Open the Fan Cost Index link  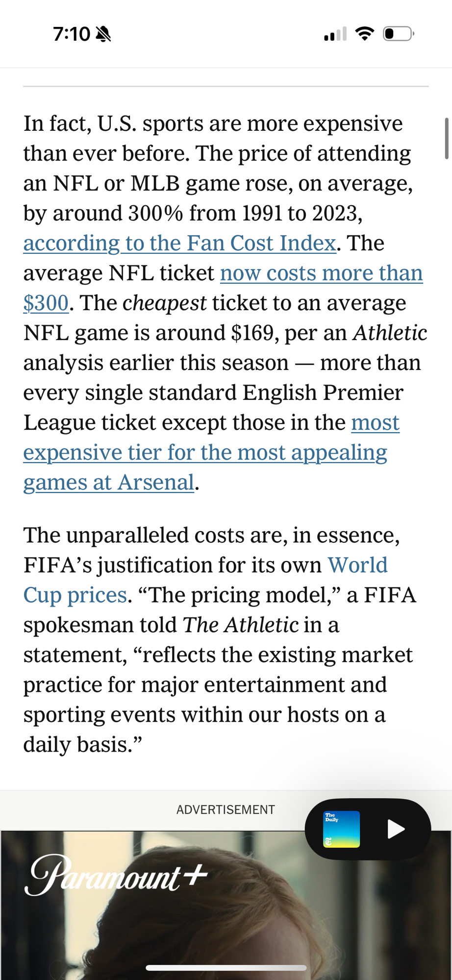[x=179, y=243]
